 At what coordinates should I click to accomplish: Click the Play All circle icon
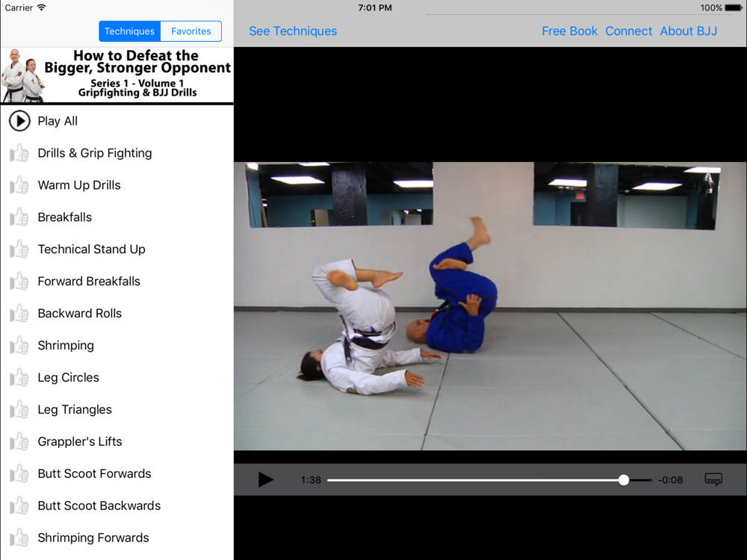click(x=19, y=121)
